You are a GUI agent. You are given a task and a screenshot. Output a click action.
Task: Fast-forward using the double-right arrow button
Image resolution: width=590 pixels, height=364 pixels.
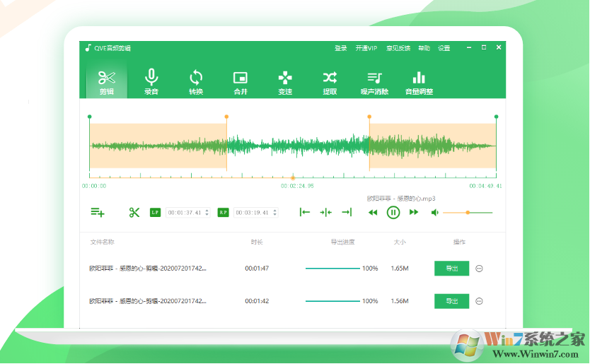(x=414, y=212)
